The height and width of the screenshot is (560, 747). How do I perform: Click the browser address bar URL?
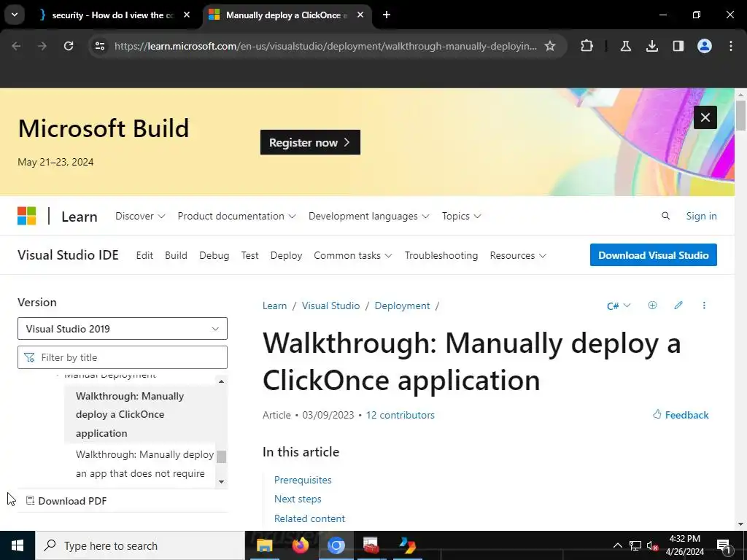coord(325,46)
